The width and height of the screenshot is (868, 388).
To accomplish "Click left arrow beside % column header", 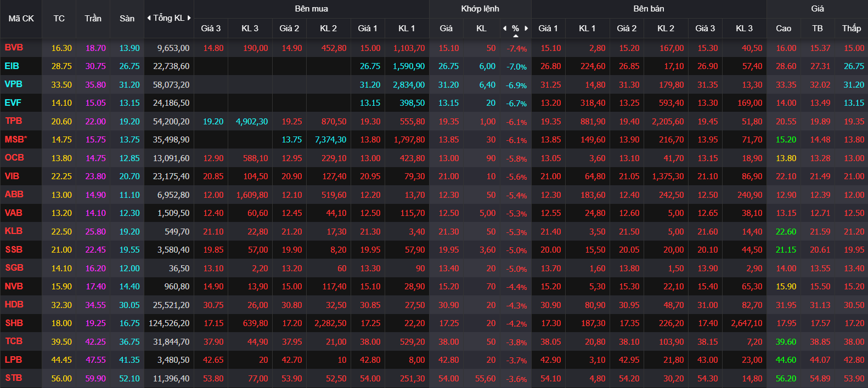I will (x=505, y=28).
